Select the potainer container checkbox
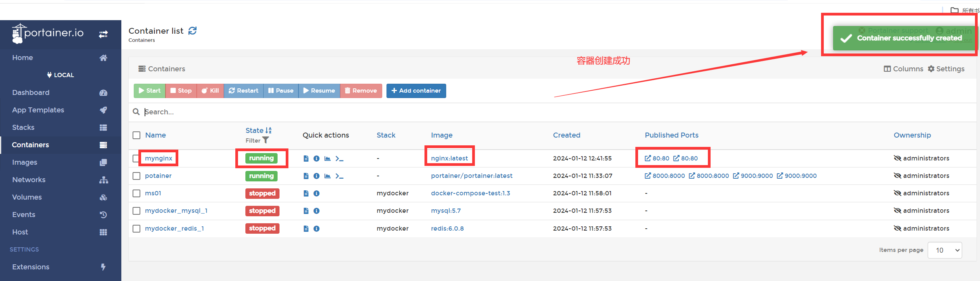Viewport: 980px width, 281px height. click(x=136, y=176)
